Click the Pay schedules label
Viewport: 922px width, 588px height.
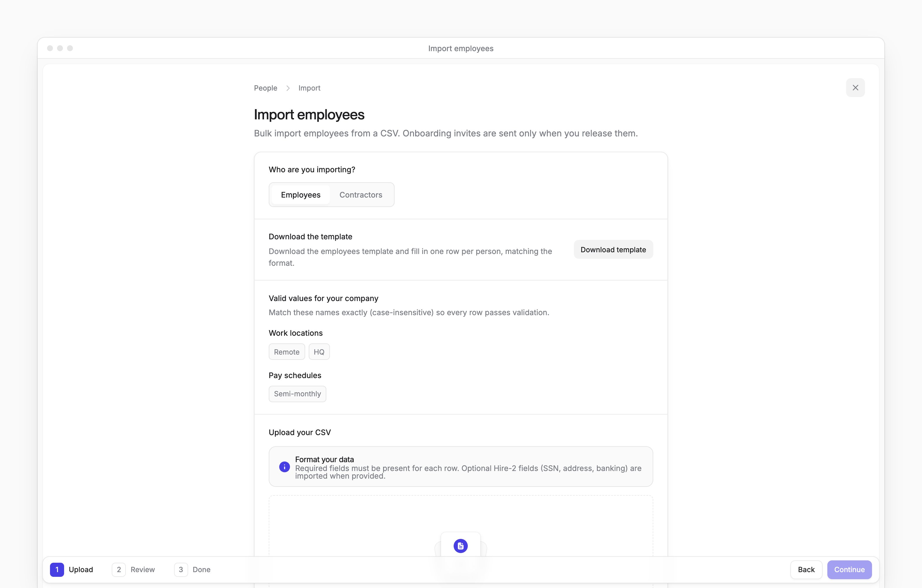coord(295,375)
